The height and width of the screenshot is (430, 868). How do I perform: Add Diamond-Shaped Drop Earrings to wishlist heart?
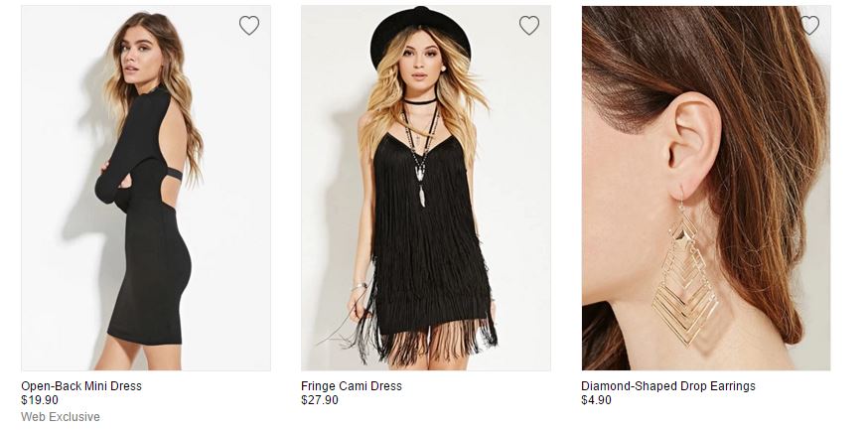809,26
